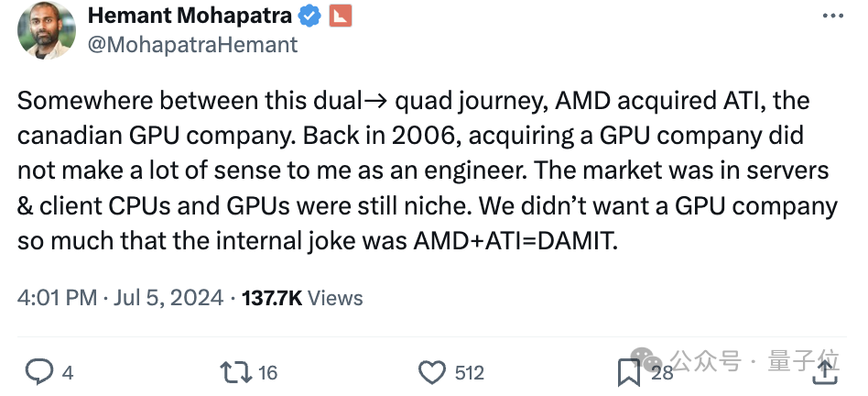Click the bookmark count number 28
This screenshot has width=868, height=396.
pos(662,372)
